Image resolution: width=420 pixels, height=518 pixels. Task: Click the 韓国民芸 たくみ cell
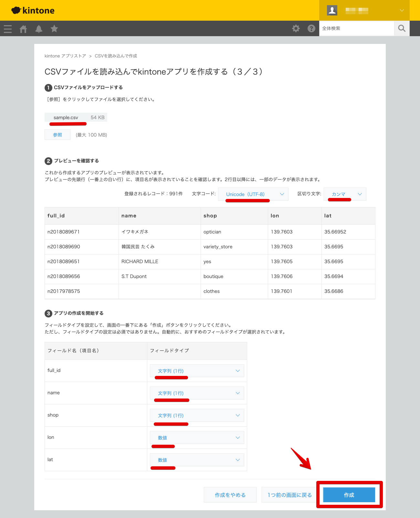(x=160, y=247)
